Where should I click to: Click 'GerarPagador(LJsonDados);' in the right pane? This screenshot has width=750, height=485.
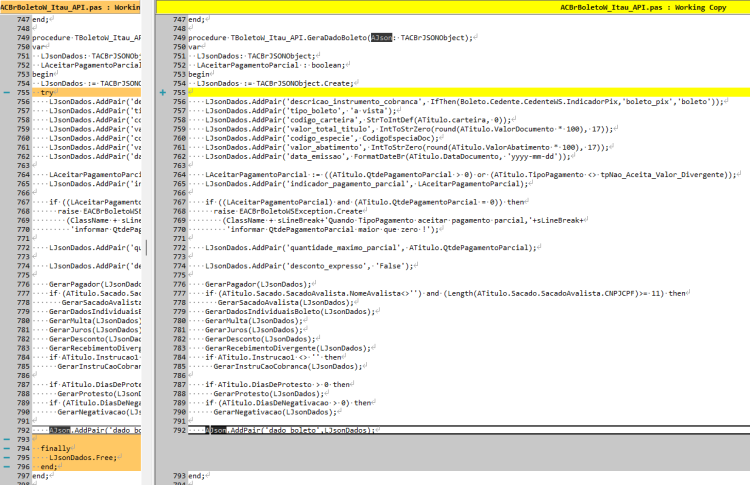pos(258,284)
